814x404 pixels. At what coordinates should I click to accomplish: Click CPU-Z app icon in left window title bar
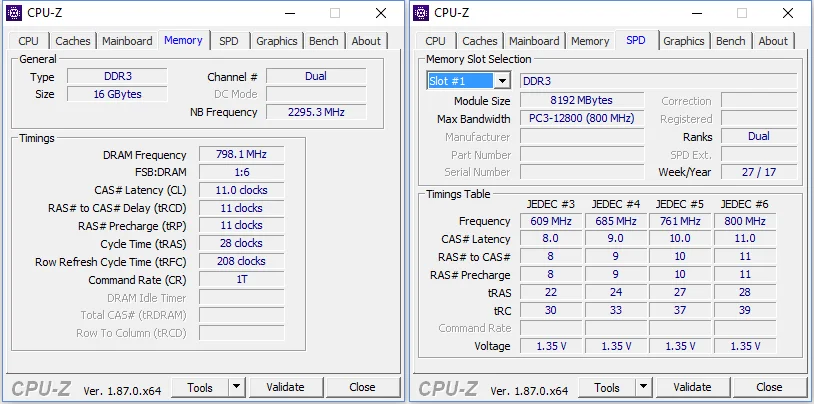pyautogui.click(x=14, y=13)
